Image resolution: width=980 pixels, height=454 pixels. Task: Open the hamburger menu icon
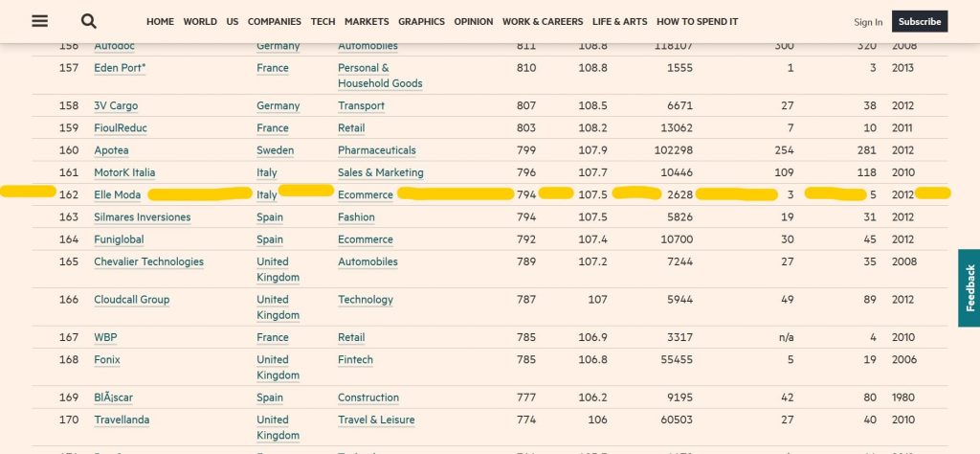pos(39,21)
